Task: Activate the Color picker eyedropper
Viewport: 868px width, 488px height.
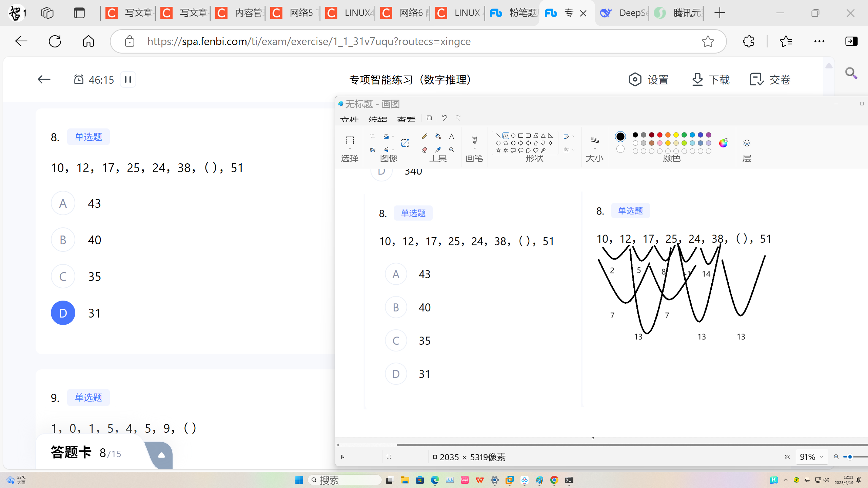Action: (x=438, y=150)
